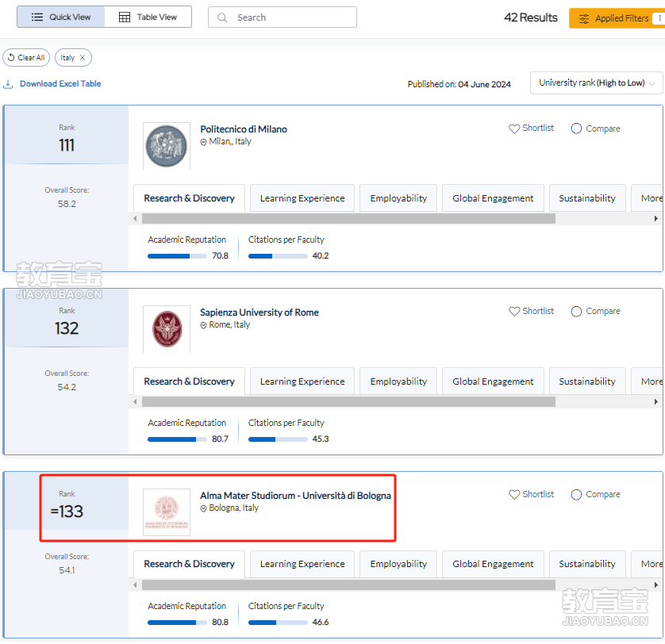
Task: Switch to Table View
Action: point(148,17)
